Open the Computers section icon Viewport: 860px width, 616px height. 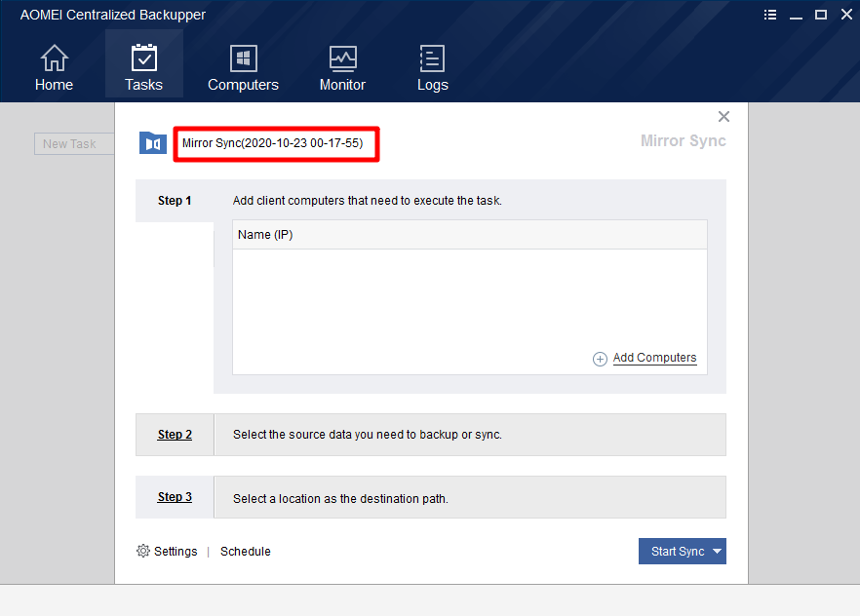click(x=244, y=58)
